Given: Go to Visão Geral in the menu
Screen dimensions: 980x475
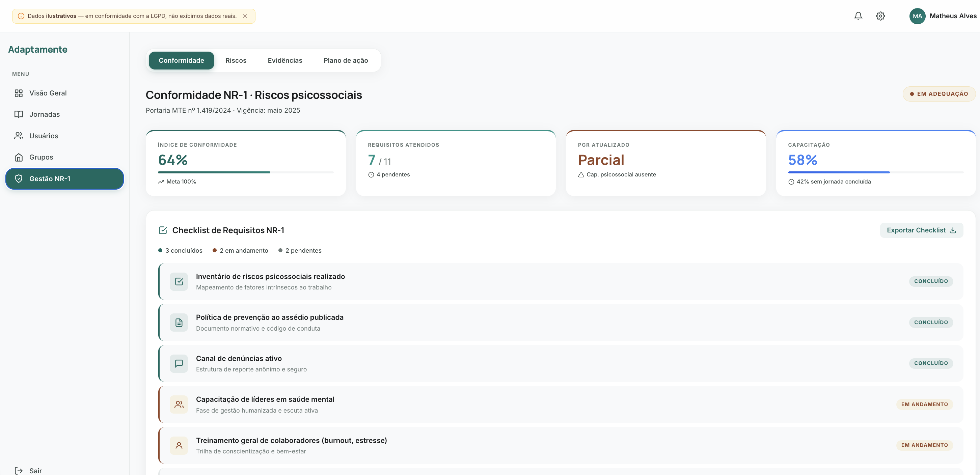Looking at the screenshot, I should (65, 93).
